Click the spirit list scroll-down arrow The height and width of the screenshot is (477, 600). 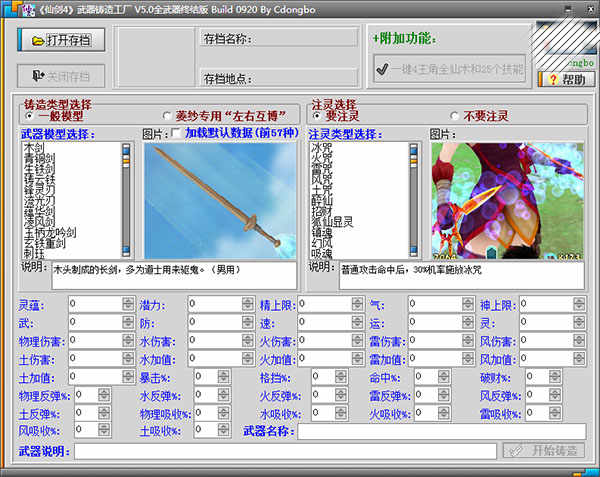pos(414,251)
